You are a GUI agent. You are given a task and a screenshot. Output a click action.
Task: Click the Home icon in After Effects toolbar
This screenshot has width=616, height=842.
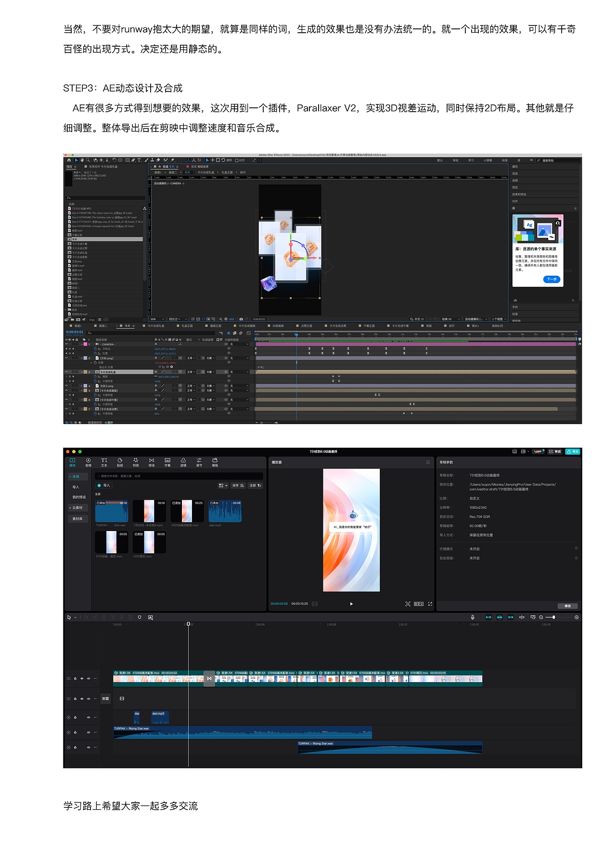pos(69,160)
